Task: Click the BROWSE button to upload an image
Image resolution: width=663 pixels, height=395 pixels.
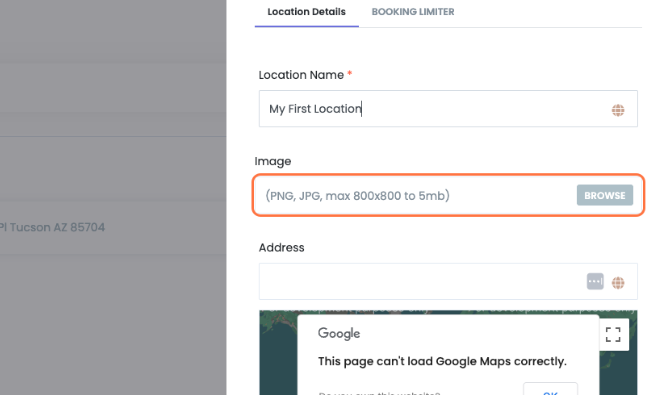Action: [605, 195]
